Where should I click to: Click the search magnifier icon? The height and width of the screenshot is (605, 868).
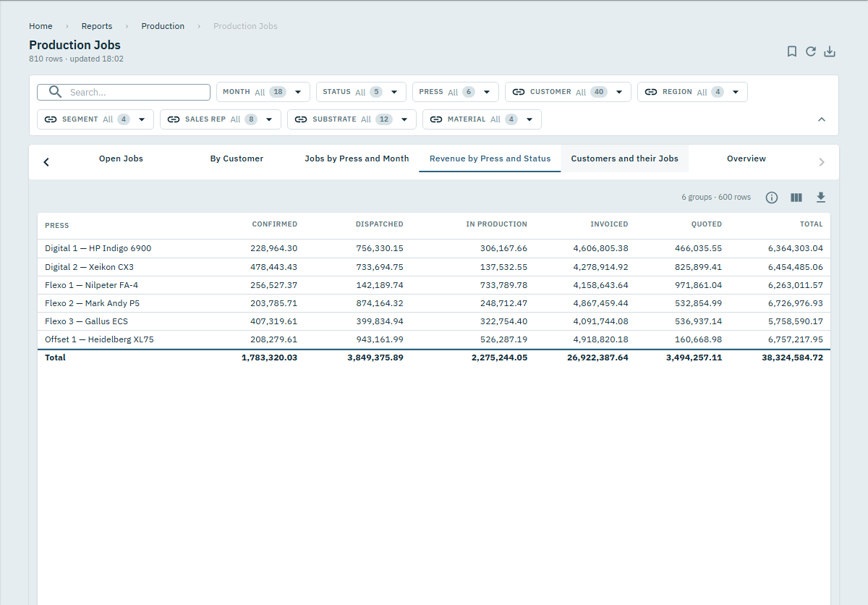pyautogui.click(x=54, y=92)
